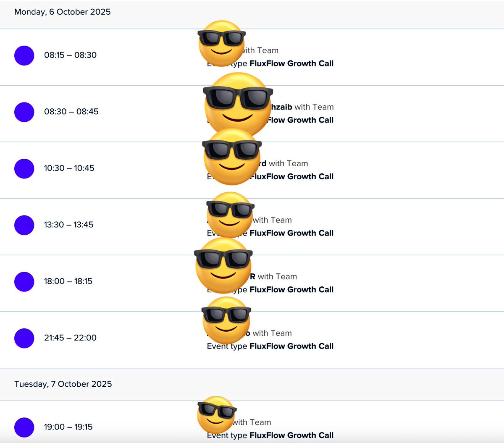The width and height of the screenshot is (504, 443).
Task: Click FluxFlow Growth Call in the 10:30 row
Action: click(x=291, y=176)
